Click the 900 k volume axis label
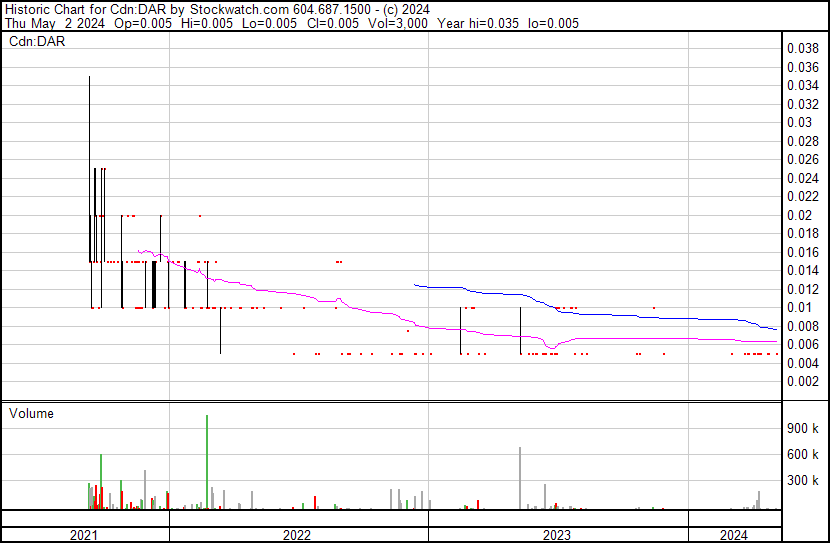The width and height of the screenshot is (830, 543). click(x=803, y=428)
